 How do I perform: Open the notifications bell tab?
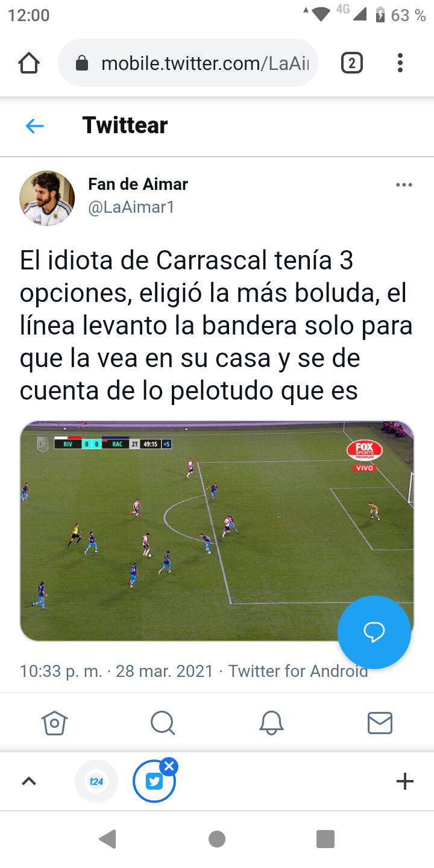(x=271, y=722)
